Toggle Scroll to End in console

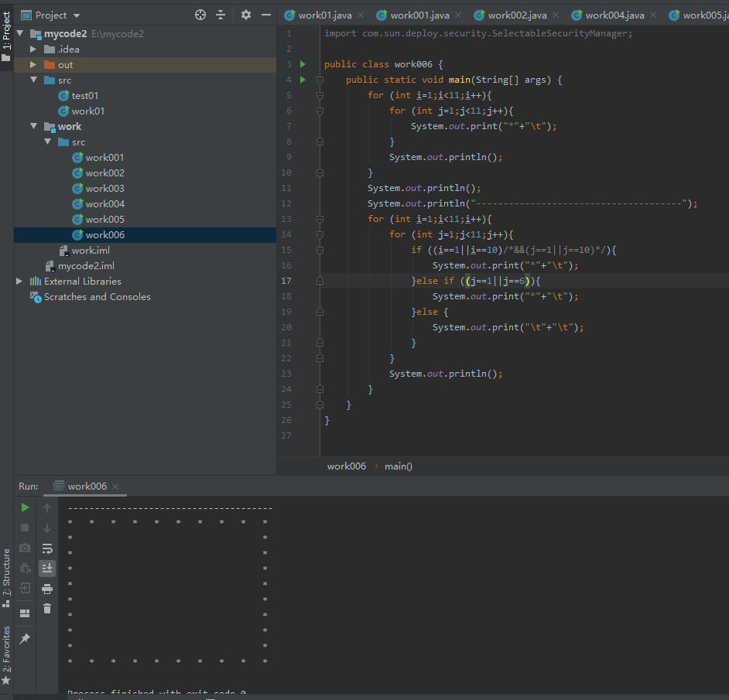coord(47,568)
